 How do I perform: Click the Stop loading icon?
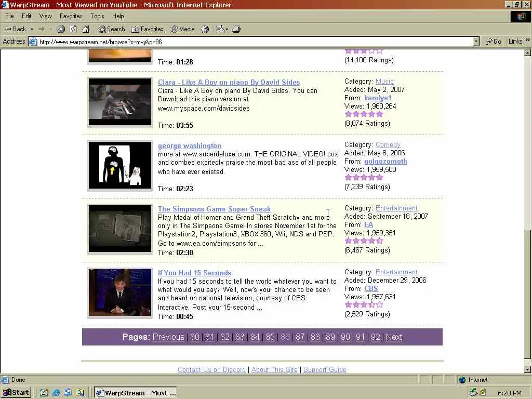point(61,29)
